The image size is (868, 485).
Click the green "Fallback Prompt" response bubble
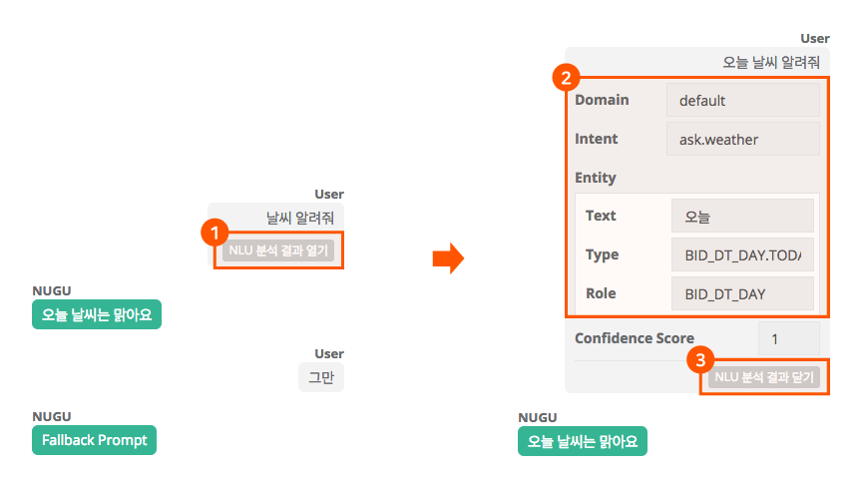[95, 440]
